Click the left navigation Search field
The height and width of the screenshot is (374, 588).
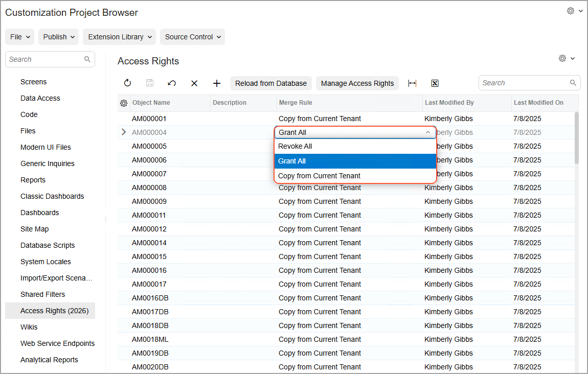point(45,59)
